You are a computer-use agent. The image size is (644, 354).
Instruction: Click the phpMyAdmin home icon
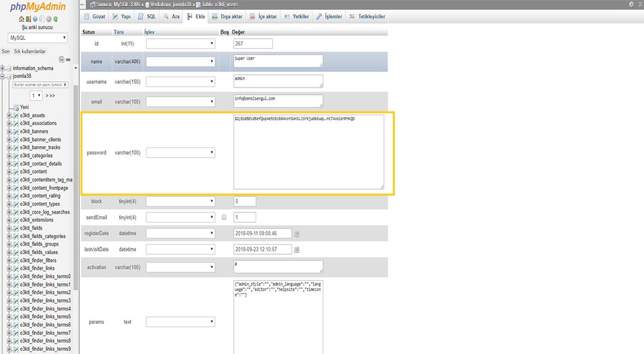pos(22,19)
